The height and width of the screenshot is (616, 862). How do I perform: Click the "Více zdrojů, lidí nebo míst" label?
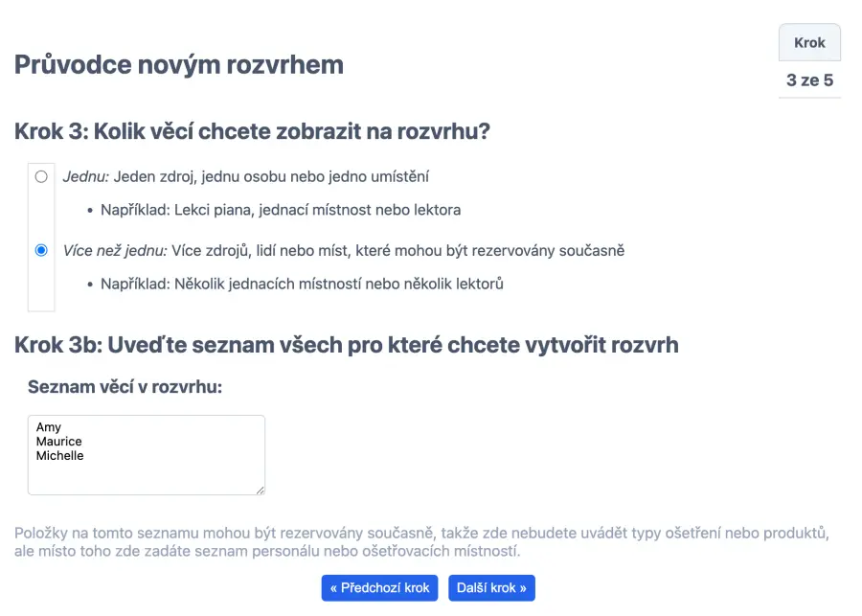point(397,250)
